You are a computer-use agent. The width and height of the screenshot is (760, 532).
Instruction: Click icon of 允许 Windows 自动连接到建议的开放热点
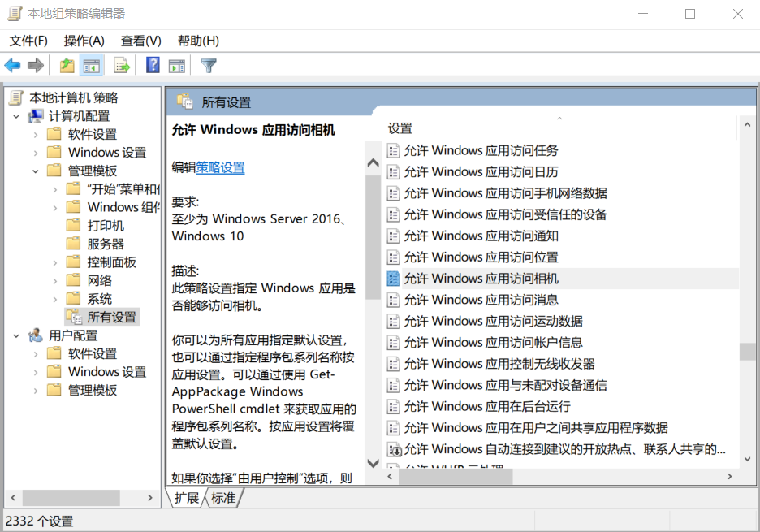394,449
